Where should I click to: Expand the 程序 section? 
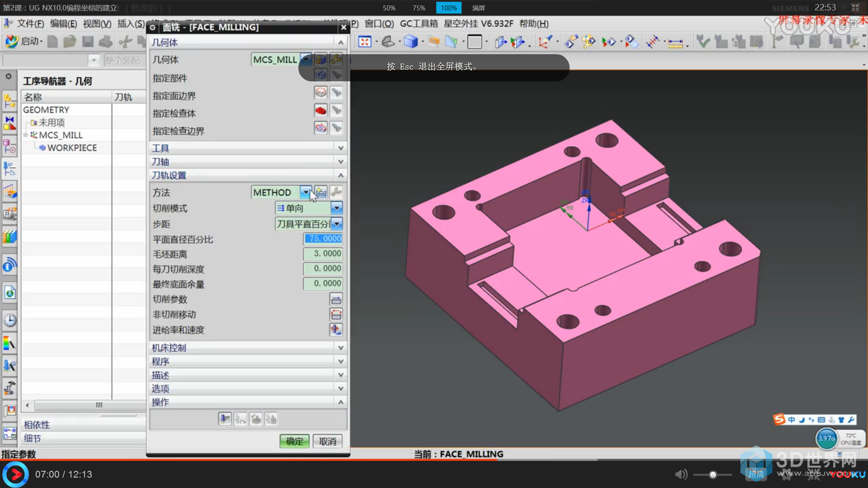coord(341,361)
